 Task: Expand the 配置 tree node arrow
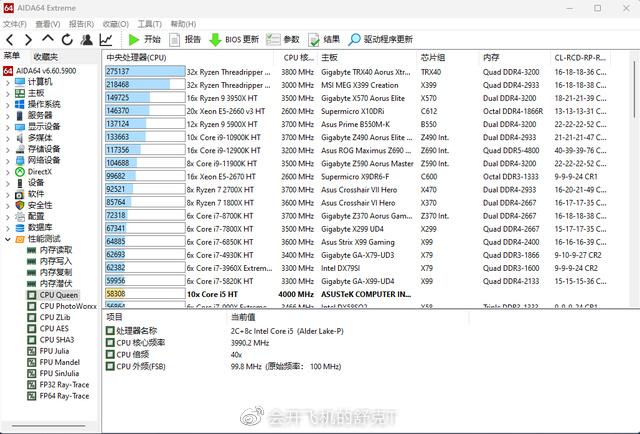pos(8,217)
